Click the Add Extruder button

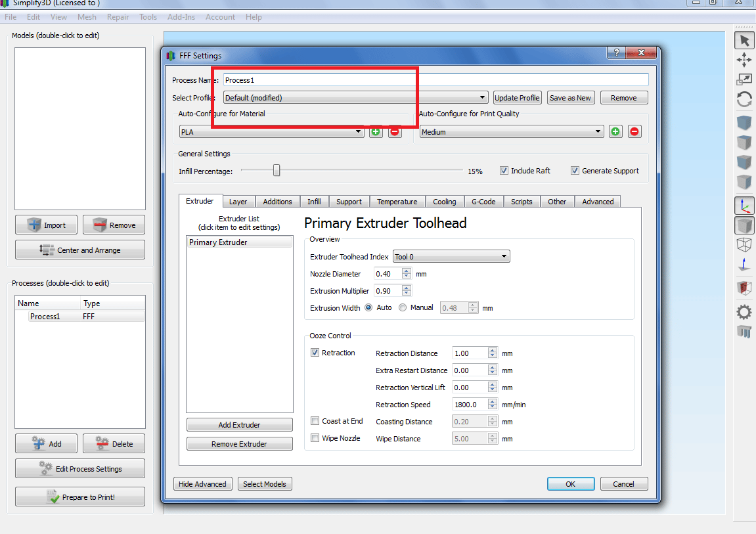239,424
